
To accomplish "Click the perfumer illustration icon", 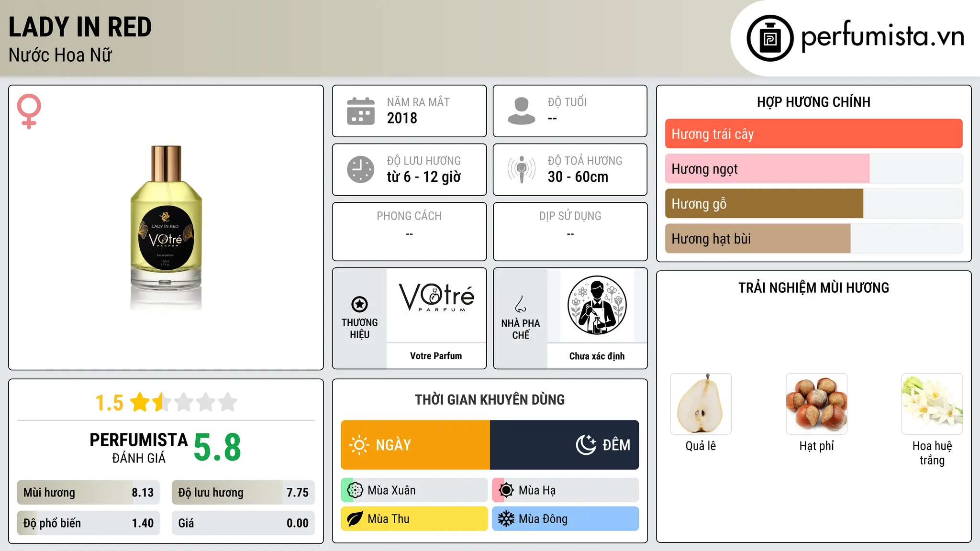I will 597,305.
